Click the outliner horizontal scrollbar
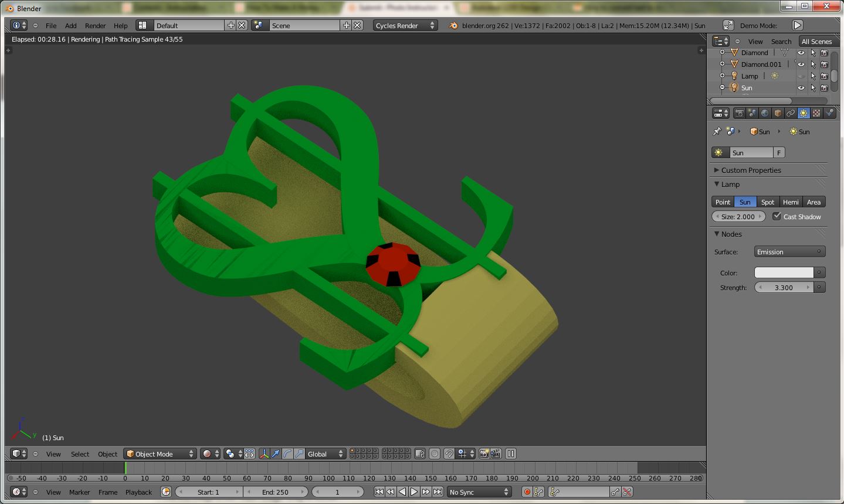Screen dimensions: 844x504 click(751, 101)
